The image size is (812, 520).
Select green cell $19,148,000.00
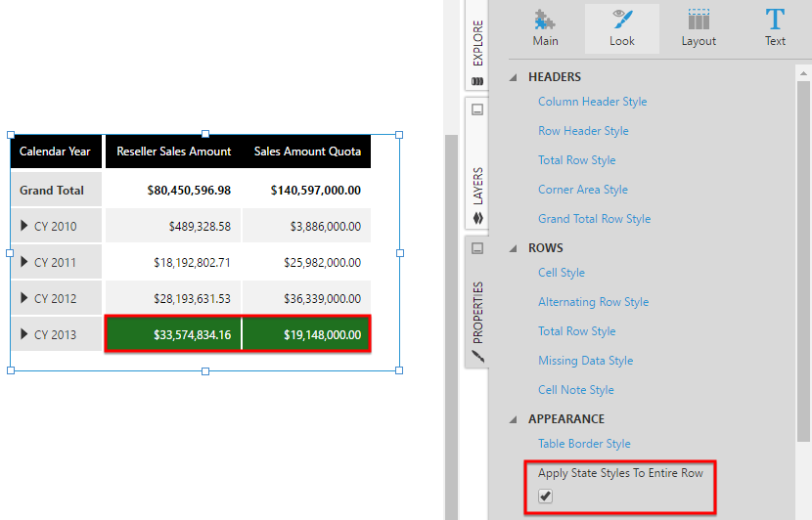coord(306,334)
